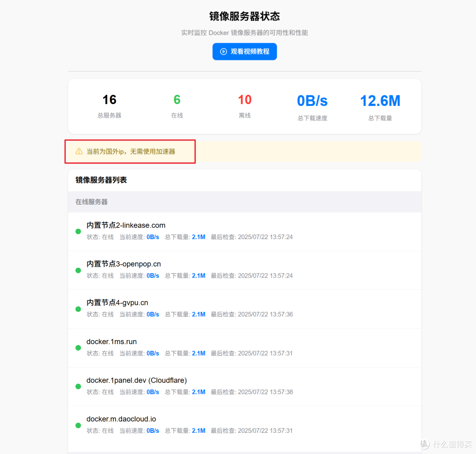Image resolution: width=476 pixels, height=454 pixels.
Task: Click the total download 2.1M of openpop.cn node
Action: click(198, 276)
